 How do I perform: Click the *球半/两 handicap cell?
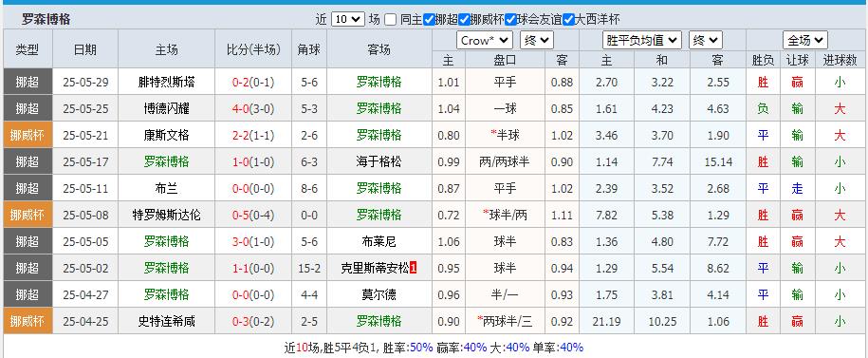(505, 215)
